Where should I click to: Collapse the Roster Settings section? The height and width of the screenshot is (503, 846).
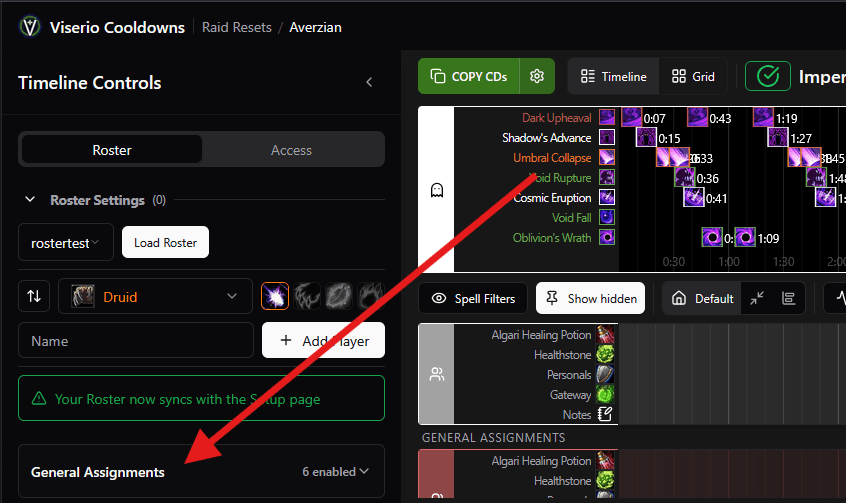pos(30,200)
